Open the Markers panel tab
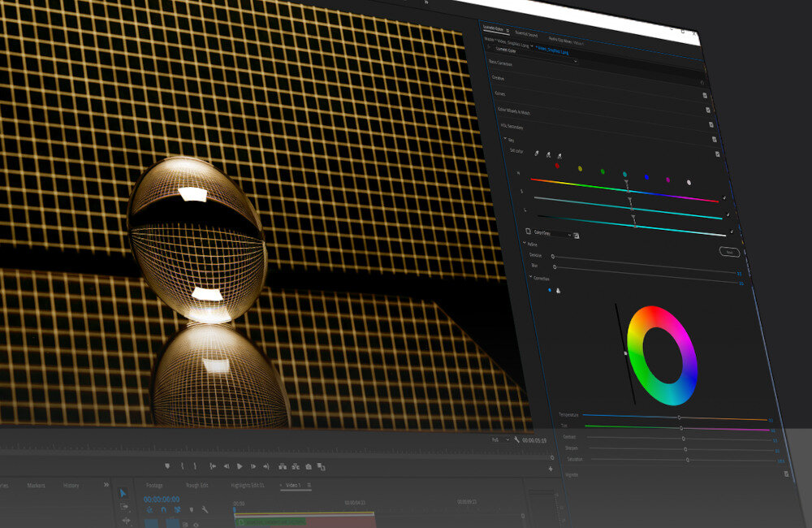The image size is (812, 528). (37, 485)
